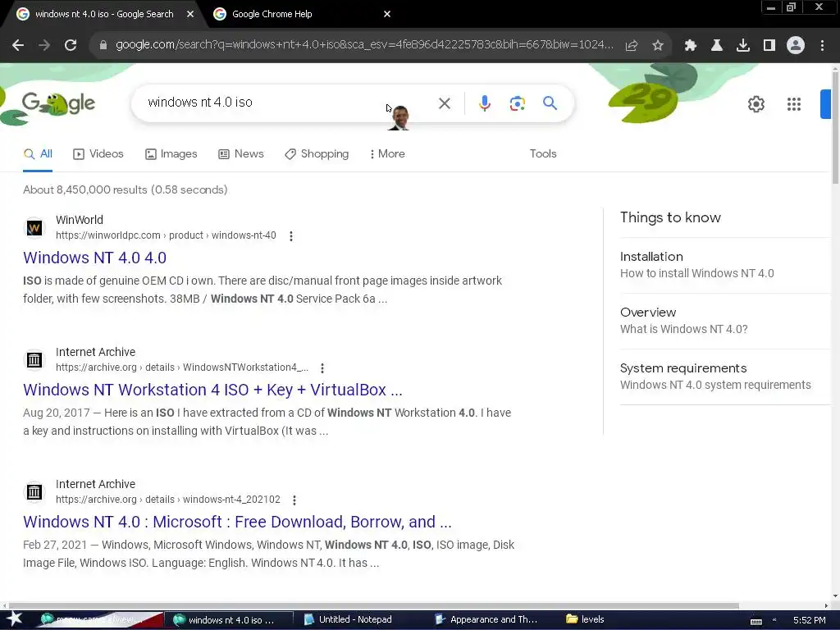Bookmark this page with the star icon
The height and width of the screenshot is (630, 840).
tap(658, 46)
